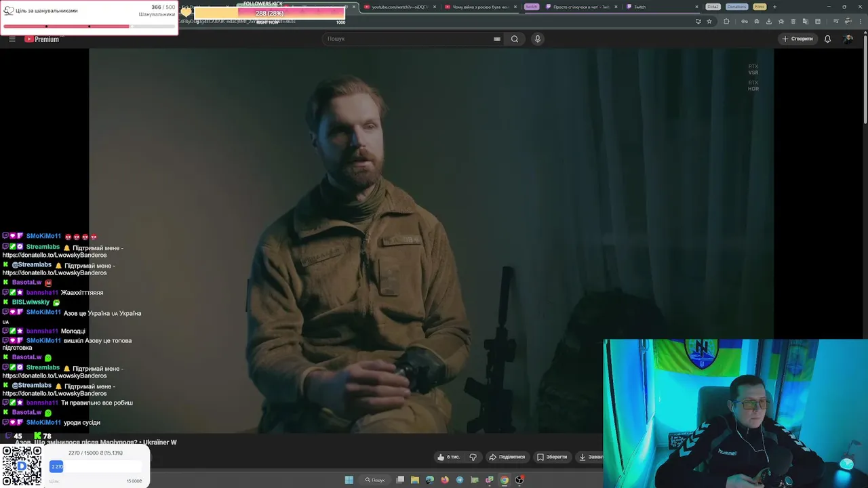Click the video player to pause
The height and width of the screenshot is (488, 868).
tap(431, 241)
